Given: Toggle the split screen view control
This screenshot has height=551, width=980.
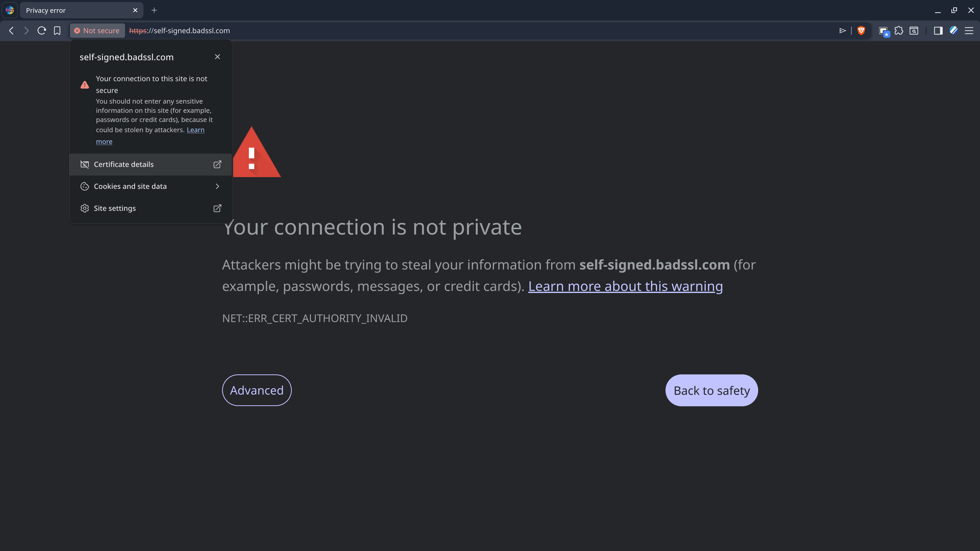Looking at the screenshot, I should click(x=938, y=31).
